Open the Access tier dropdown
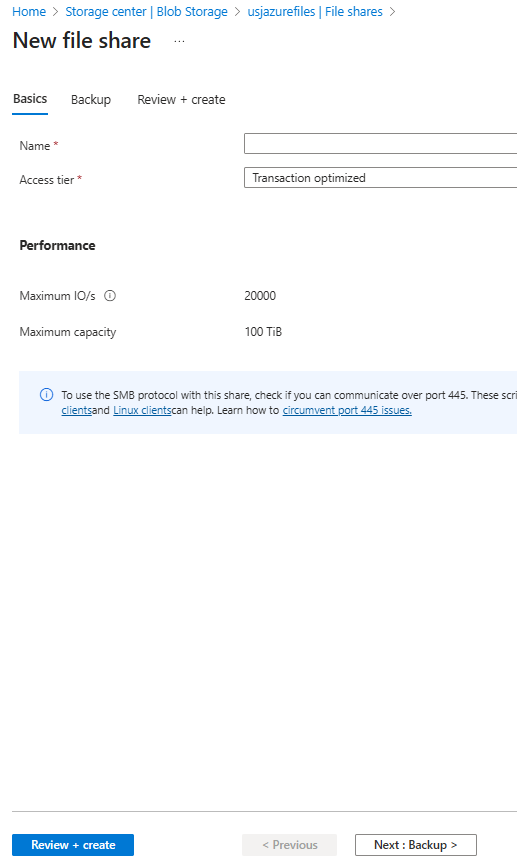Screen dimensions: 517x857 click(380, 178)
